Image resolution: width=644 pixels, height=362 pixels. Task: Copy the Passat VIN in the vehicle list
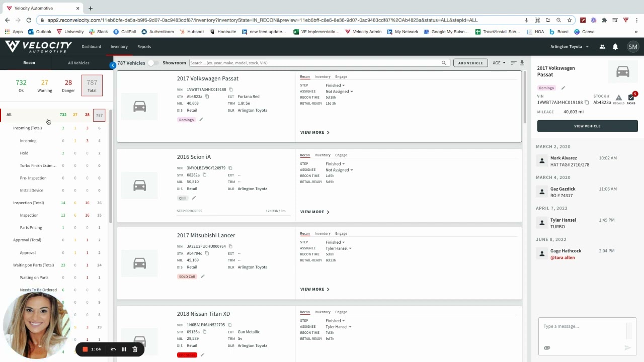[x=231, y=89]
